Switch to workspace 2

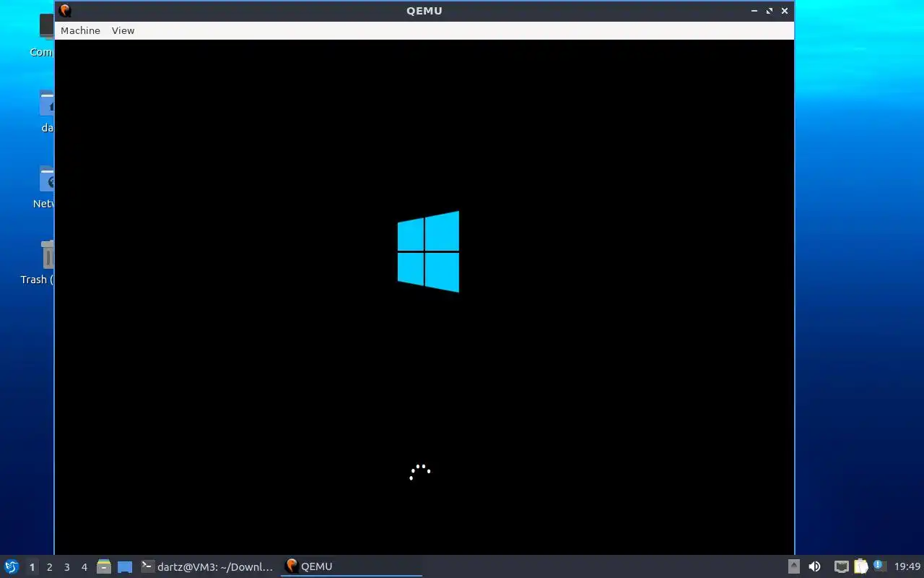49,567
